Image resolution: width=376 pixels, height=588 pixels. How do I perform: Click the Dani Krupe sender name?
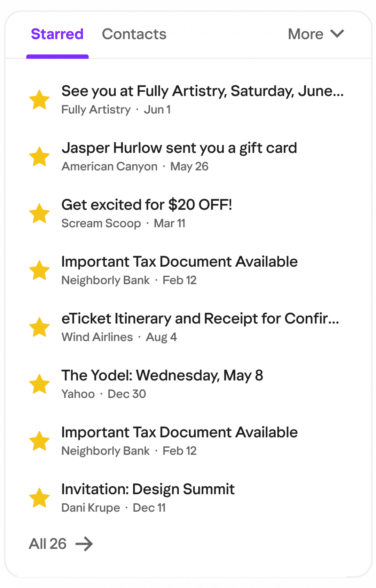click(x=91, y=508)
